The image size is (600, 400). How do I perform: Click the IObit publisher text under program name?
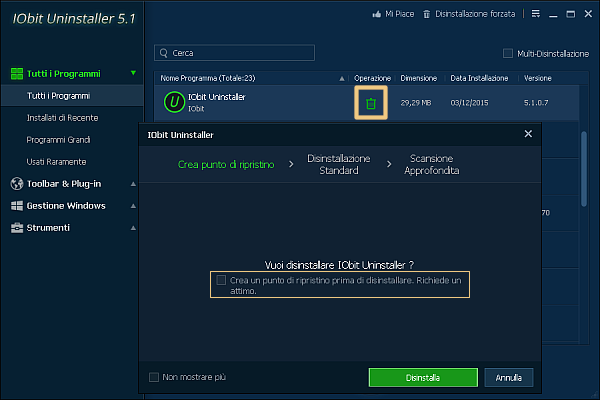pyautogui.click(x=196, y=109)
